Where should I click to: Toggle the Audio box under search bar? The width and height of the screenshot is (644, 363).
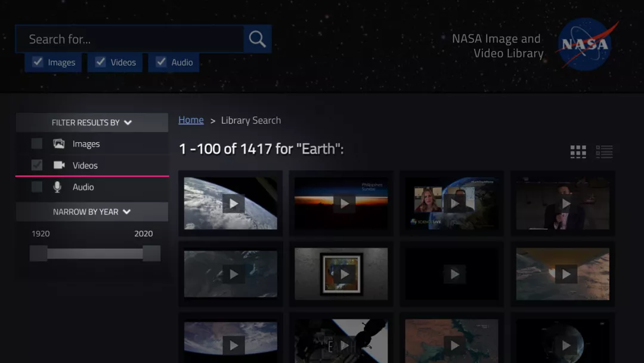coord(161,62)
